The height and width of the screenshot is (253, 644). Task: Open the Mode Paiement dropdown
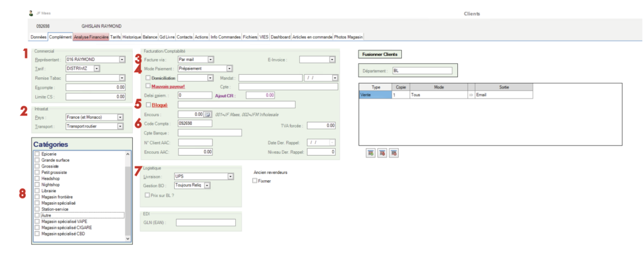tap(230, 68)
